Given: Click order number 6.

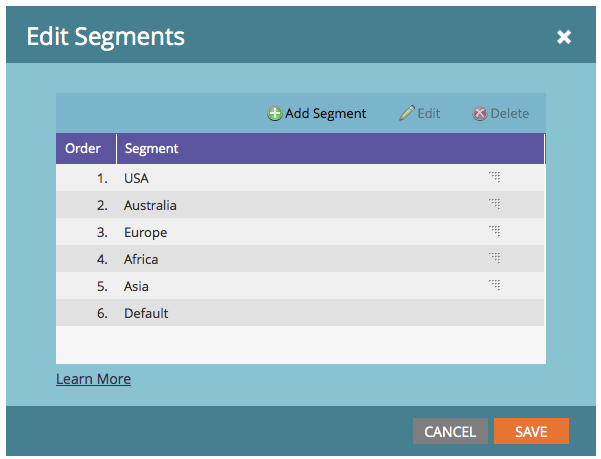Looking at the screenshot, I should point(102,313).
